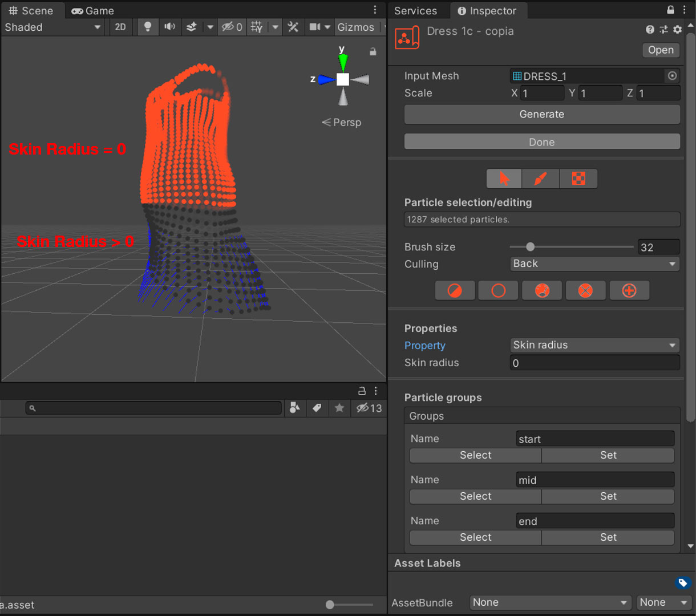This screenshot has height=616, width=696.
Task: Click the red X remove particles icon
Action: point(585,291)
